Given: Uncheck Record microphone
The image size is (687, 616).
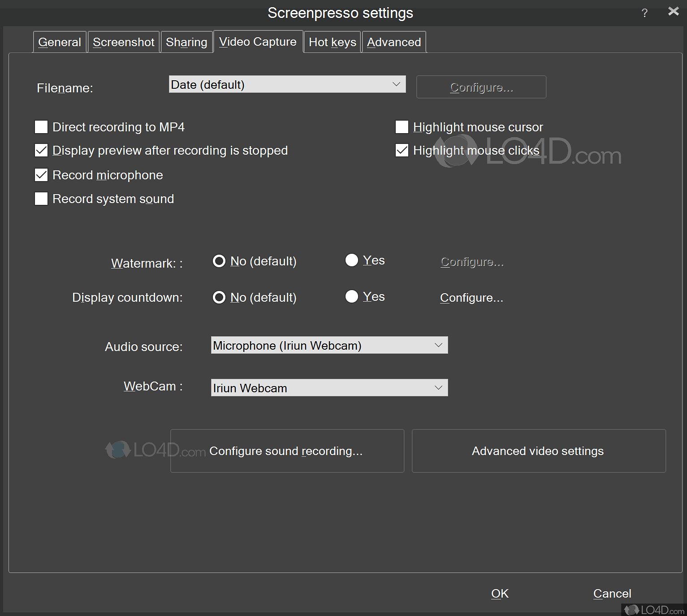Looking at the screenshot, I should click(x=41, y=175).
